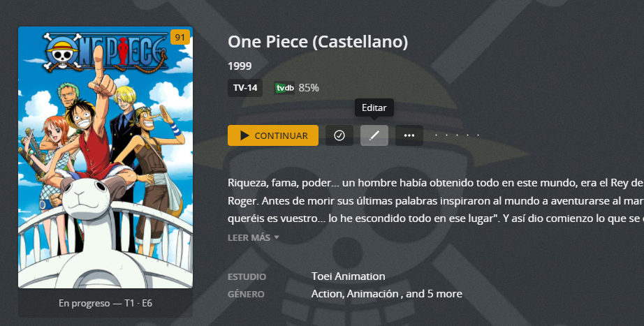Click the play triangle inside Continuar
The height and width of the screenshot is (326, 644).
click(x=244, y=135)
